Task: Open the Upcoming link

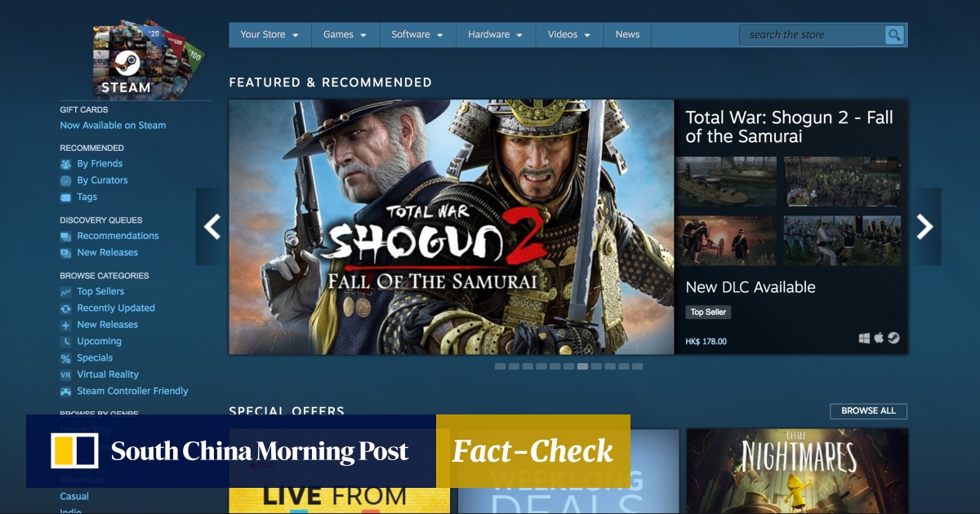Action: click(99, 342)
